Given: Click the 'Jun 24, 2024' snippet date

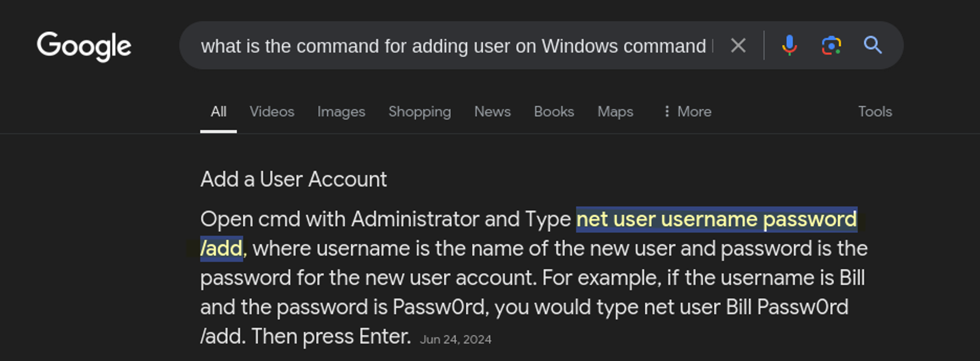Looking at the screenshot, I should 456,339.
